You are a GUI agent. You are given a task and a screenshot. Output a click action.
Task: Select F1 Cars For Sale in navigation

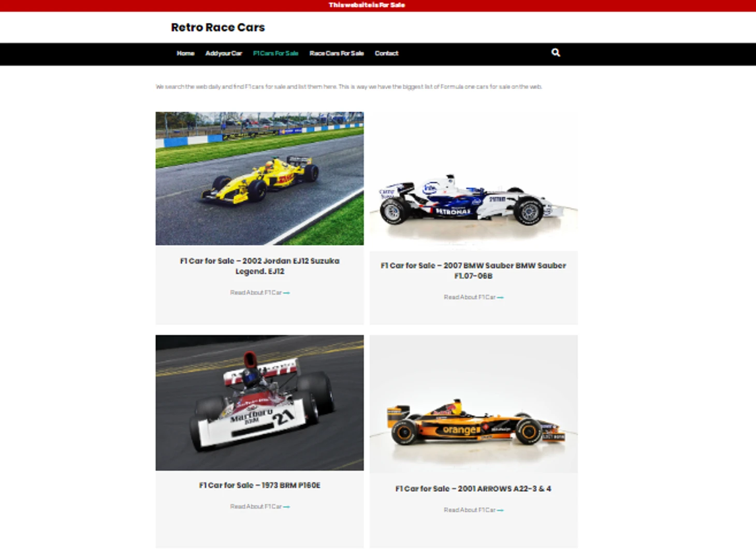275,53
